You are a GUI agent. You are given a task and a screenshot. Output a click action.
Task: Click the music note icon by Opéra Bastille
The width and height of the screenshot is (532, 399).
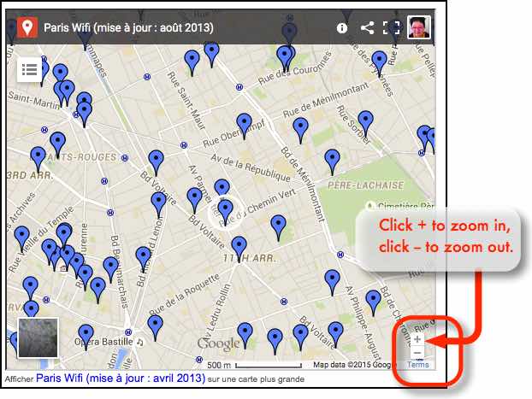click(x=139, y=342)
